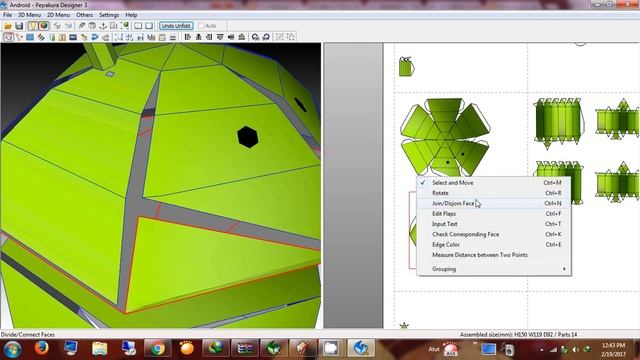The width and height of the screenshot is (640, 360).
Task: Open Google Chrome from the taskbar
Action: tap(157, 348)
